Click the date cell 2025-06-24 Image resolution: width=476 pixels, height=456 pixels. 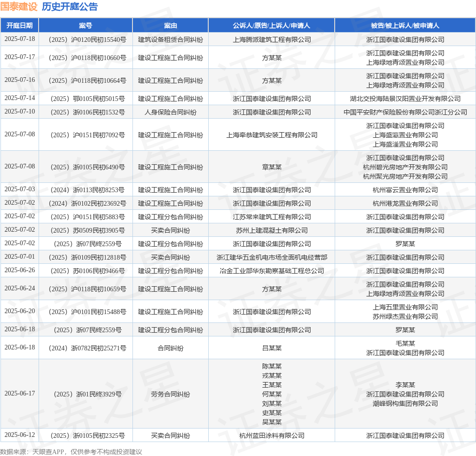pos(20,288)
